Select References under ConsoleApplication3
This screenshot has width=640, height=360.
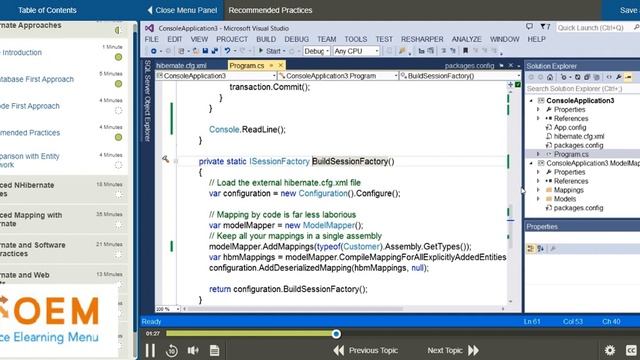point(571,118)
